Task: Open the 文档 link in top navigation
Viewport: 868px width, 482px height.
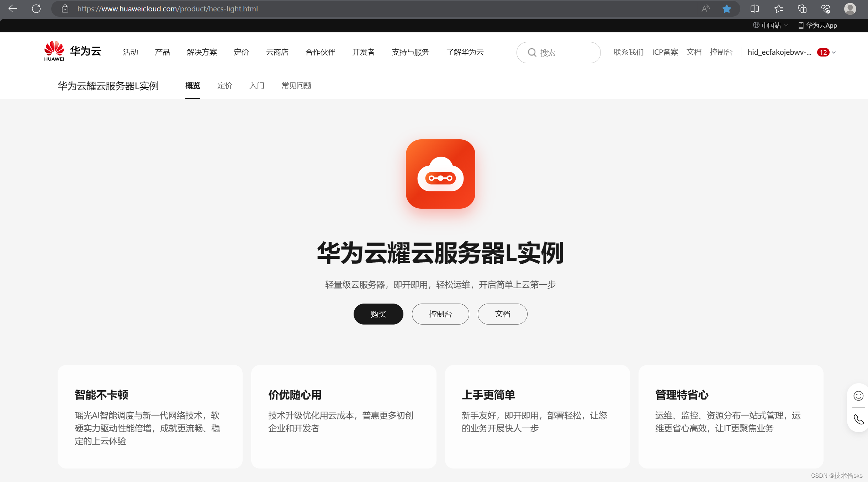Action: (x=694, y=52)
